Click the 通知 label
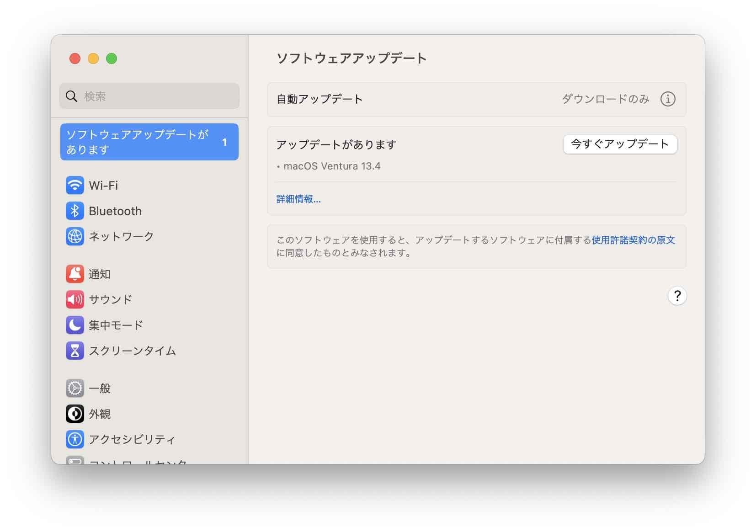756x532 pixels. [100, 274]
